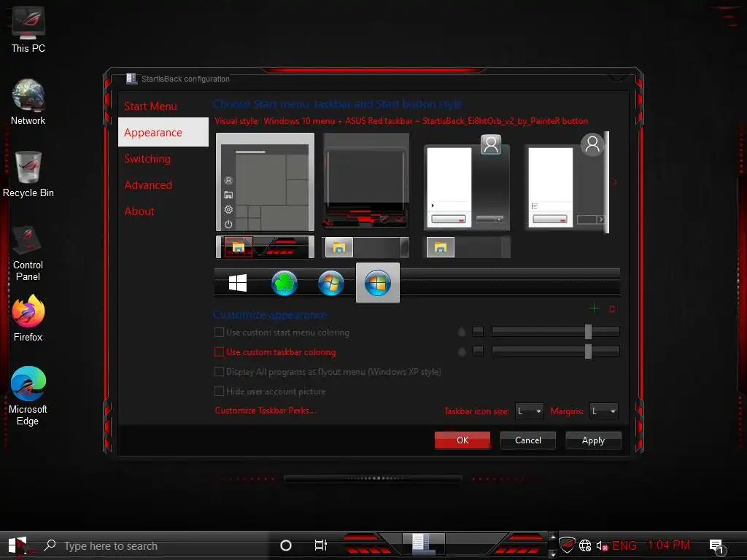
Task: Click Cancel to discard changes
Action: click(x=528, y=440)
